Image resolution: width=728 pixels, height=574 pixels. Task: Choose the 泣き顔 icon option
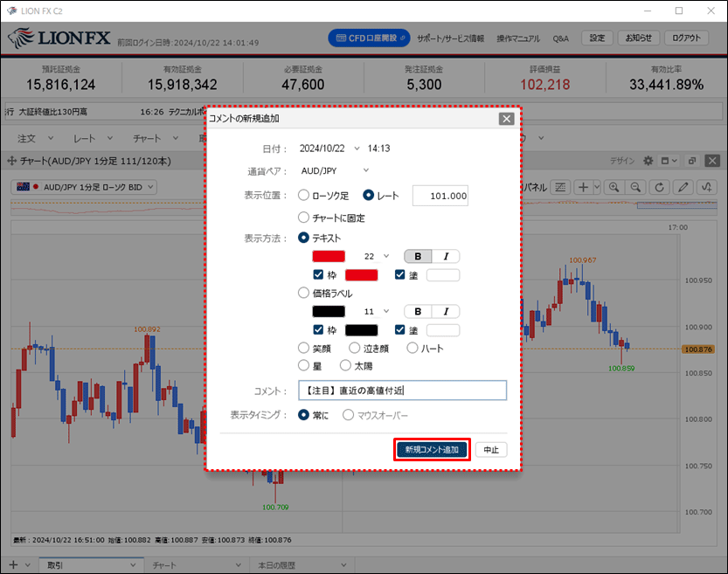[x=355, y=348]
